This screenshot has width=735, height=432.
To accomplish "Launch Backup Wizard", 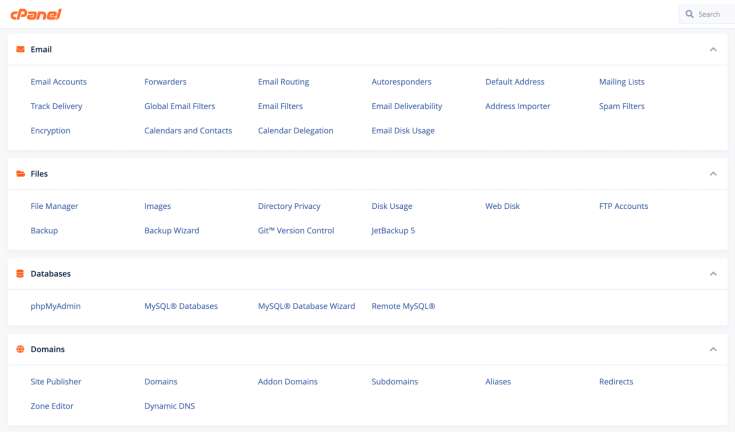I will point(172,231).
